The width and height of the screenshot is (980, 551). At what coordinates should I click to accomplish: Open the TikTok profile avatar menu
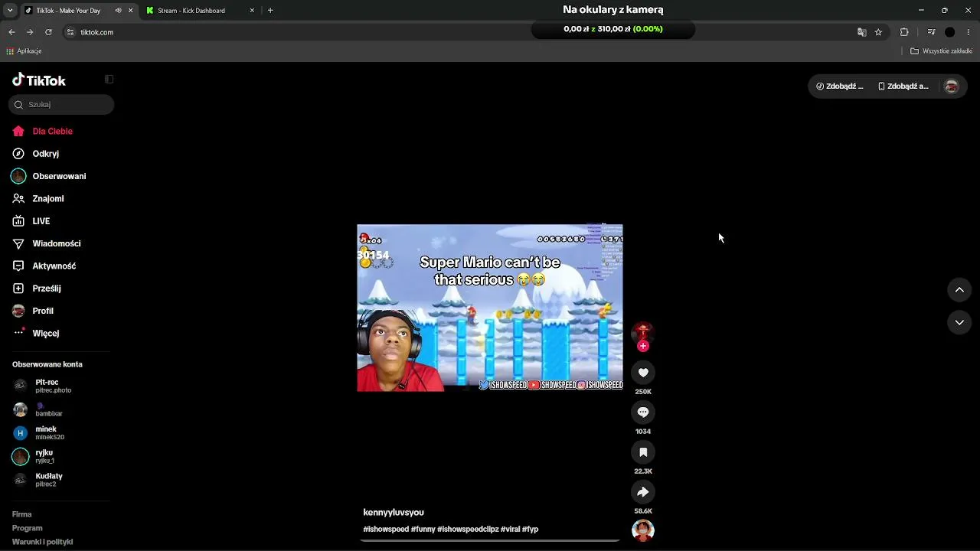pyautogui.click(x=952, y=86)
